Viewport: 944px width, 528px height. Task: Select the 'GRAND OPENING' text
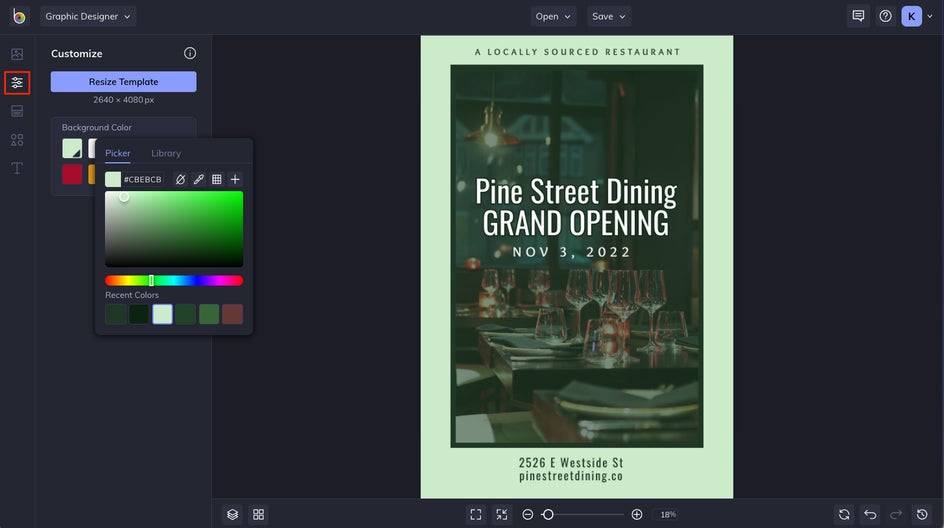(576, 223)
